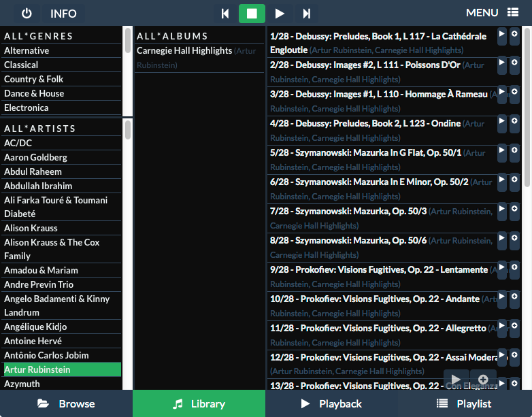Filter by Dance & House genre
The height and width of the screenshot is (417, 532).
(x=61, y=93)
